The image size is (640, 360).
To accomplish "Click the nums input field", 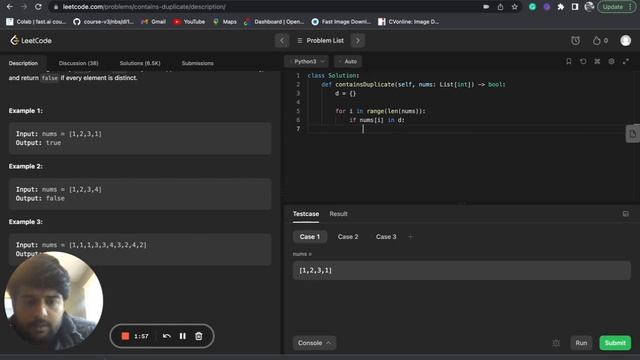I will (462, 270).
